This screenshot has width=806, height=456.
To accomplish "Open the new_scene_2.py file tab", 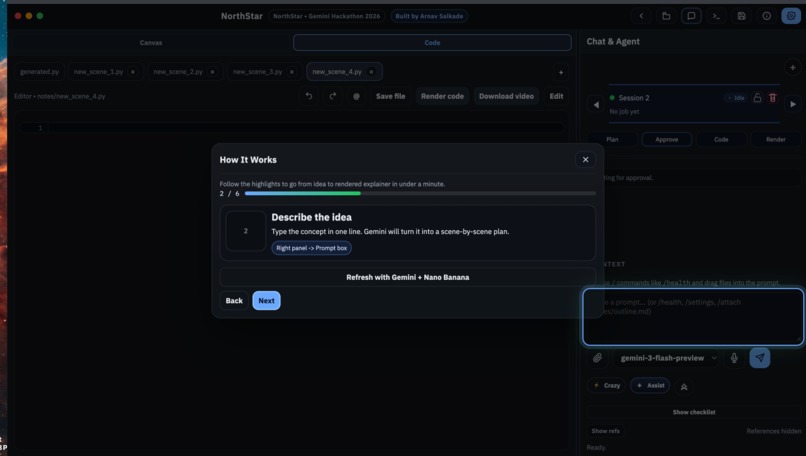I will [178, 72].
